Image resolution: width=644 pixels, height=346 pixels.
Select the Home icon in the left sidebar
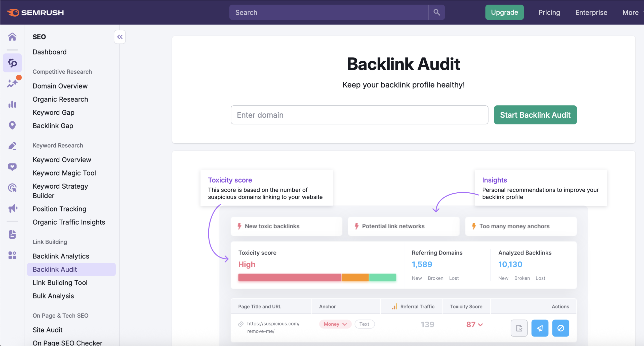pyautogui.click(x=12, y=37)
